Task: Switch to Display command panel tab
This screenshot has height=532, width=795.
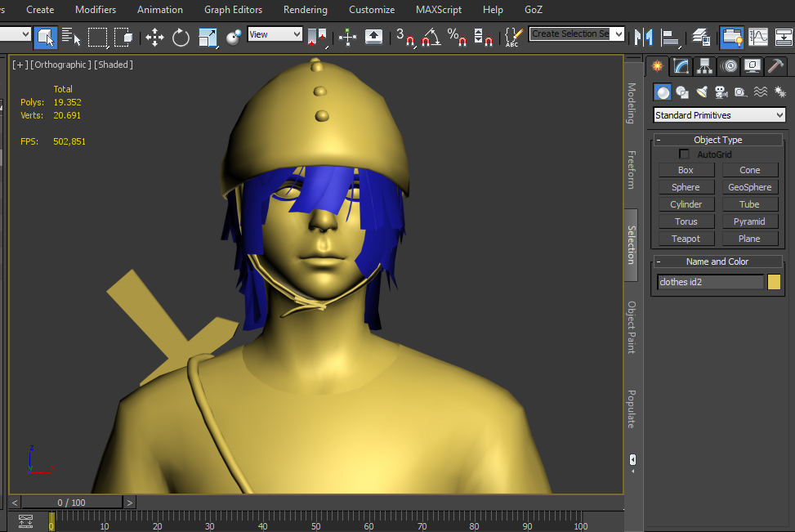Action: (x=753, y=66)
